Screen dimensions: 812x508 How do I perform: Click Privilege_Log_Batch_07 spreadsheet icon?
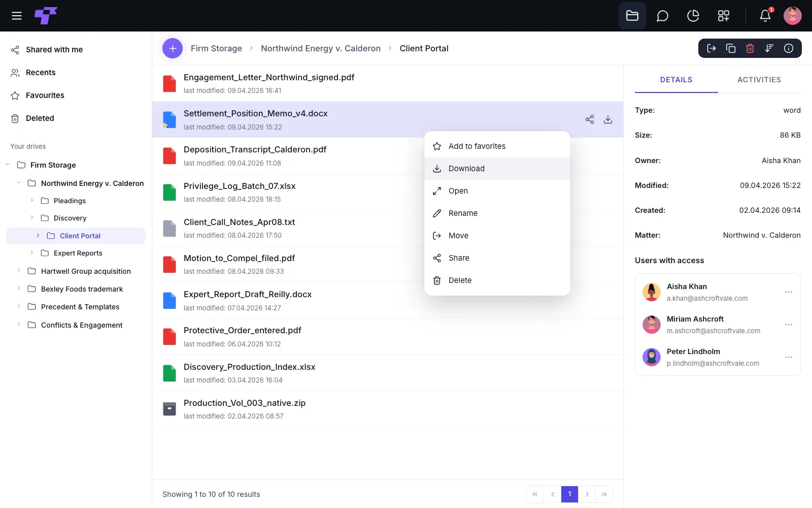pyautogui.click(x=170, y=192)
